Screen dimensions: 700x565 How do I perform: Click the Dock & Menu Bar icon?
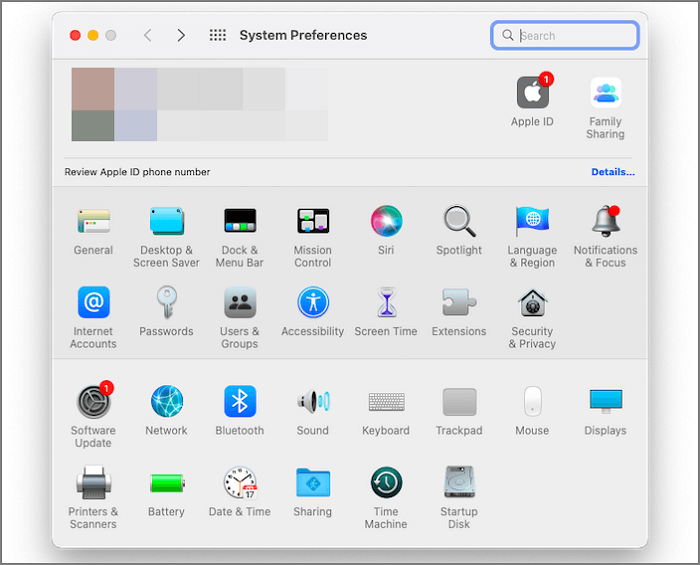(x=240, y=221)
